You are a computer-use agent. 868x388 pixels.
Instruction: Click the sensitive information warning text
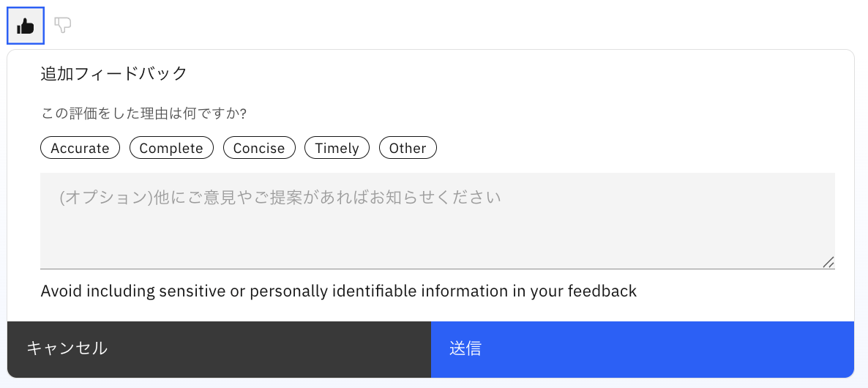339,291
